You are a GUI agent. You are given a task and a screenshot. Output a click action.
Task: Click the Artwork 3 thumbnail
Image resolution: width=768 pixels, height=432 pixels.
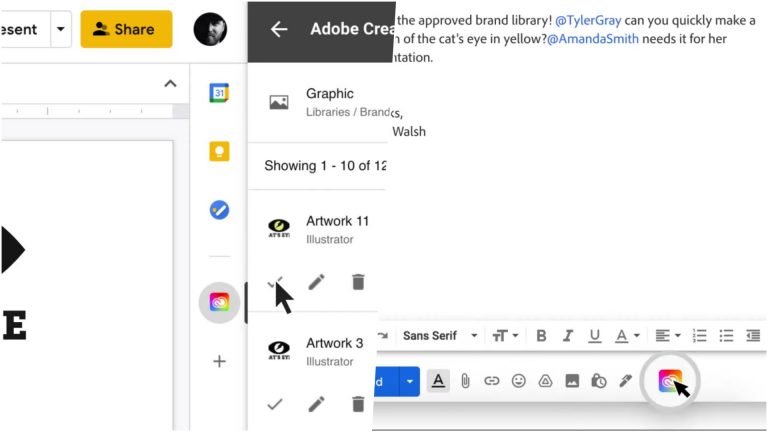pyautogui.click(x=279, y=350)
